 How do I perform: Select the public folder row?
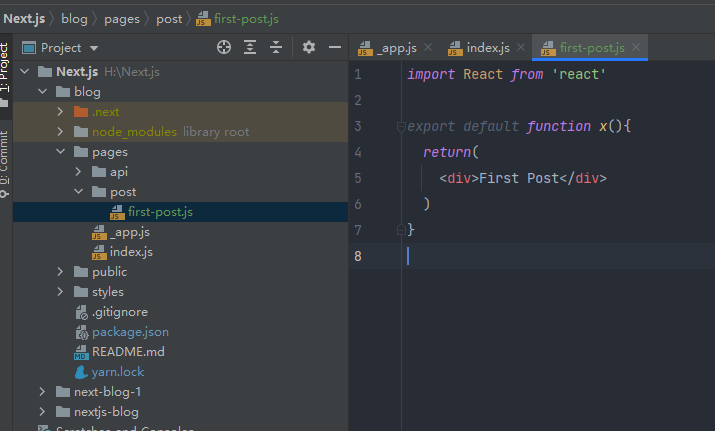(x=181, y=272)
